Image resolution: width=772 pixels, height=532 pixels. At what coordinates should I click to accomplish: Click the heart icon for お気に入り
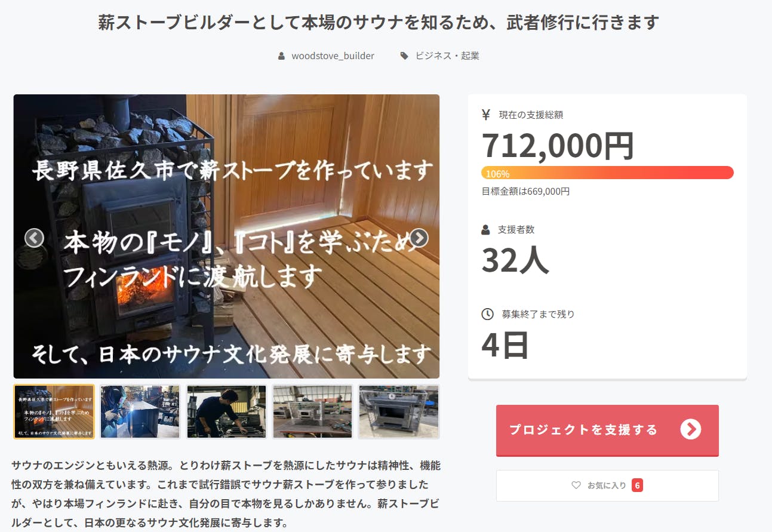(x=576, y=485)
